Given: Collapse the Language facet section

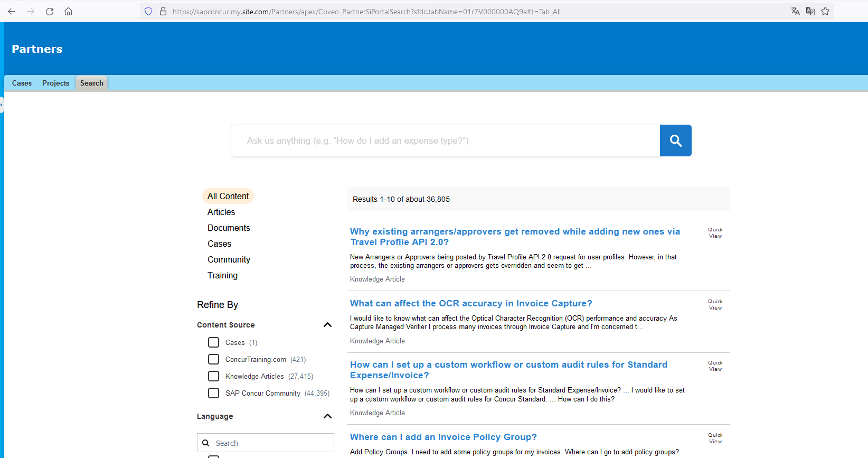Looking at the screenshot, I should [327, 416].
